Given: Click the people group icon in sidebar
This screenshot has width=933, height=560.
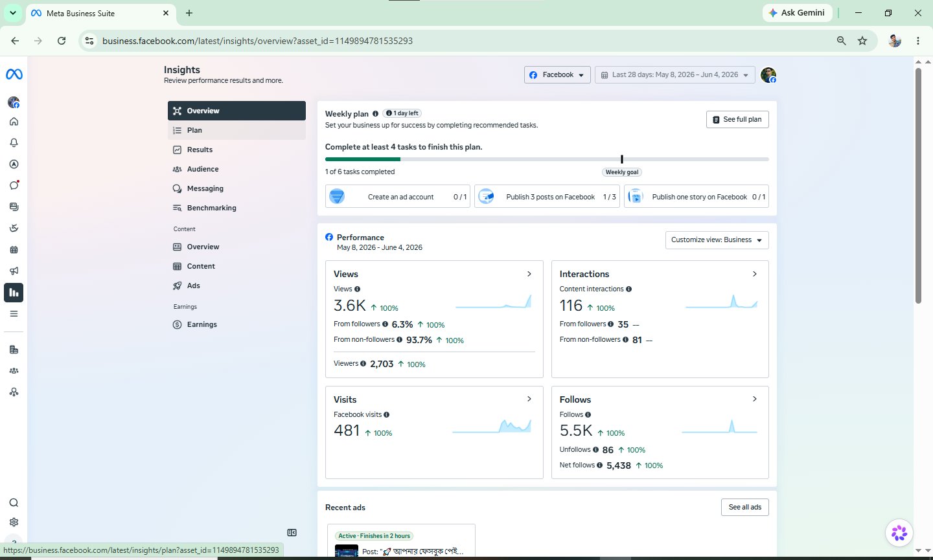Looking at the screenshot, I should tap(14, 371).
